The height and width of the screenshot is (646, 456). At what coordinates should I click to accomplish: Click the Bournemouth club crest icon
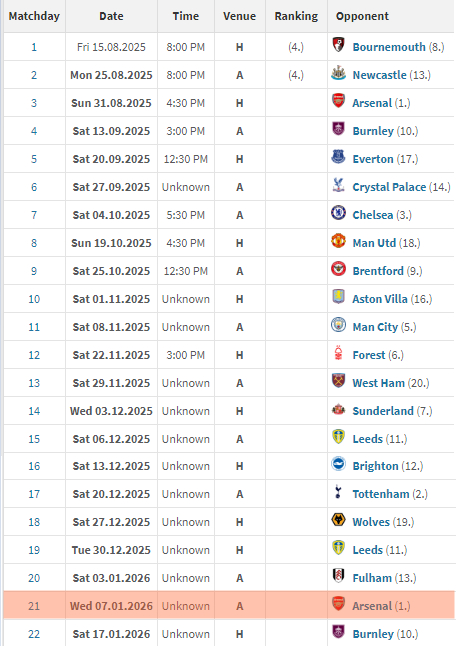[338, 45]
